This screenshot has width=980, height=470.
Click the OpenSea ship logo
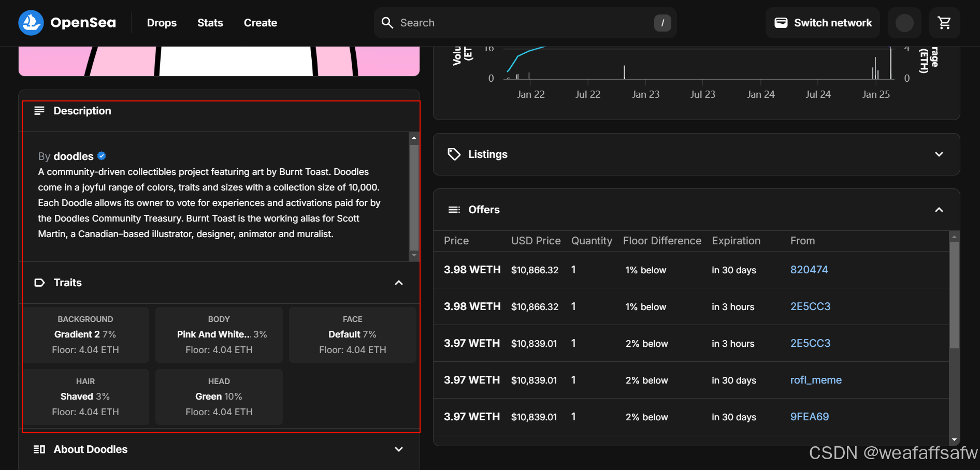tap(31, 23)
